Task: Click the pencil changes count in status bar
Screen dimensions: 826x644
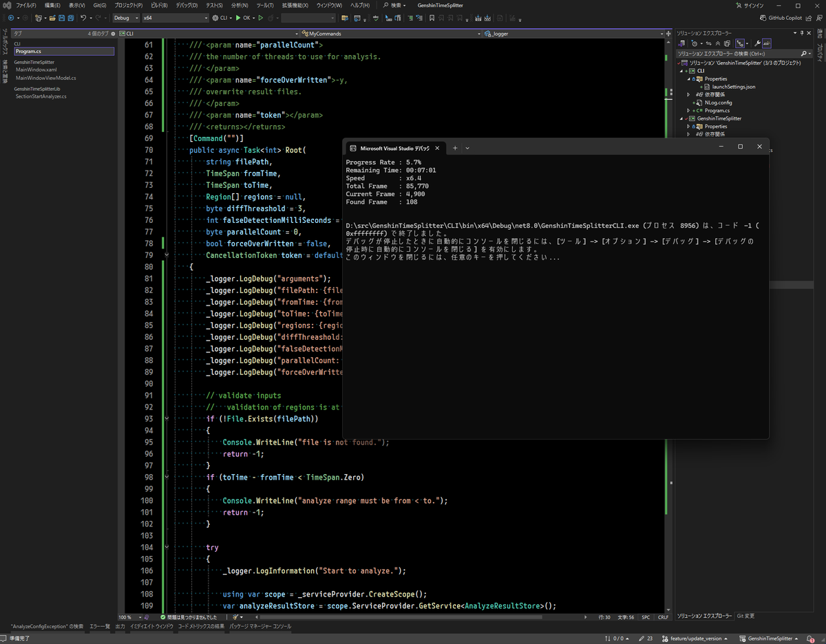Action: tap(646, 638)
